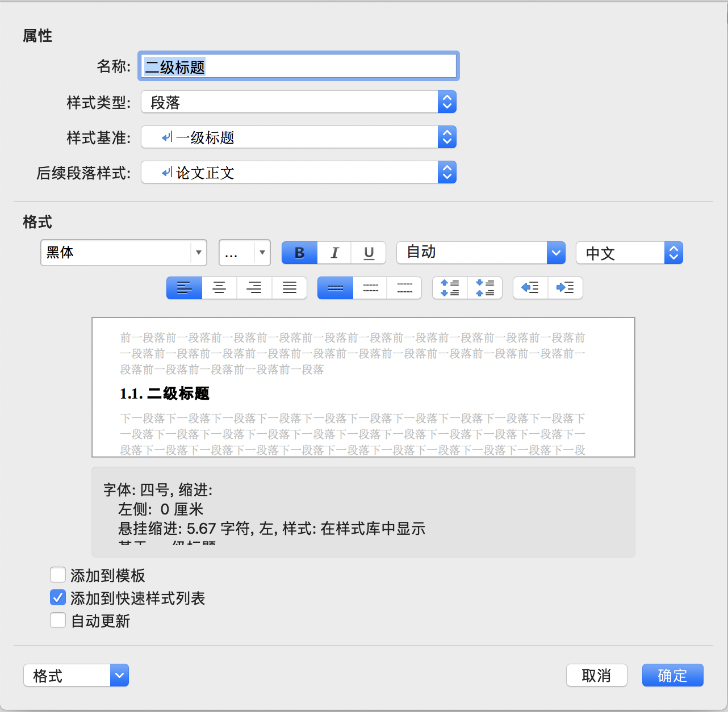728x712 pixels.
Task: Open 后续段落样式 dropdown showing 论文正文
Action: [x=299, y=173]
